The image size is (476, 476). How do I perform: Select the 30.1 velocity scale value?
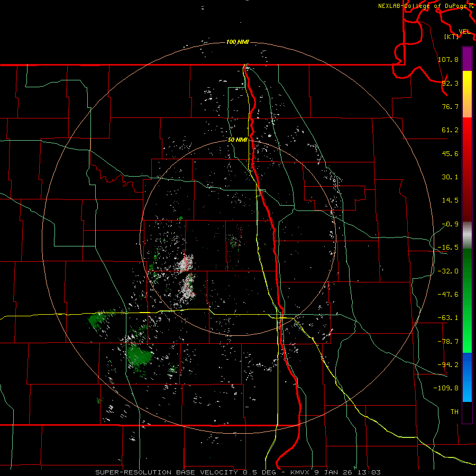(x=450, y=177)
